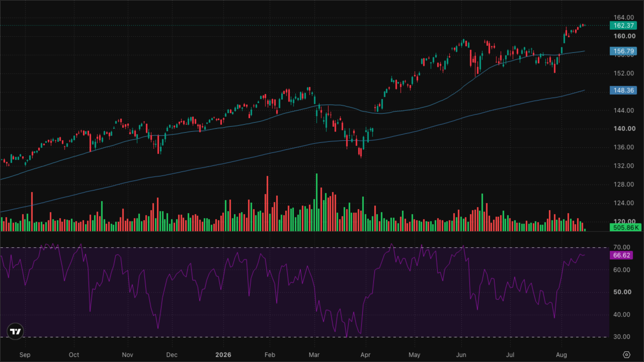Click the moving average label 156.79
The image size is (644, 362).
pyautogui.click(x=623, y=51)
